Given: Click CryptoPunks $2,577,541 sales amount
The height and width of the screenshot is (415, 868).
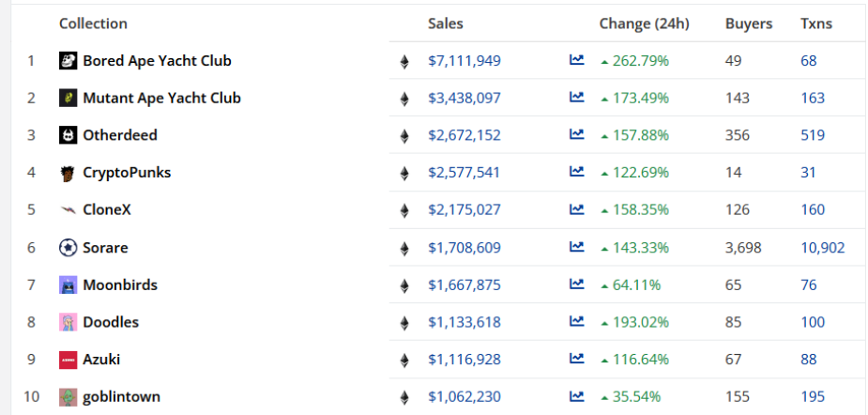Looking at the screenshot, I should [464, 173].
